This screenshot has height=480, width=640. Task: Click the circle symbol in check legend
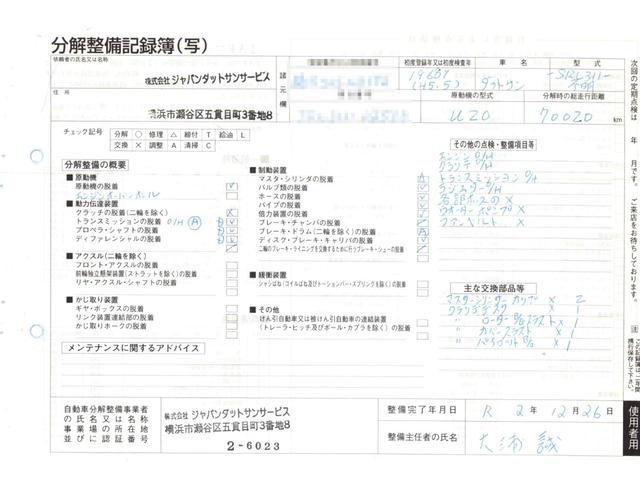coord(137,132)
